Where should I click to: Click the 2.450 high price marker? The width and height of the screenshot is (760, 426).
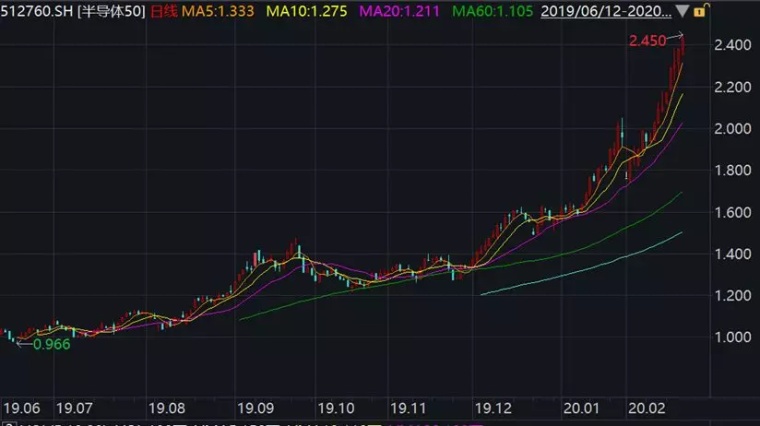click(x=647, y=40)
